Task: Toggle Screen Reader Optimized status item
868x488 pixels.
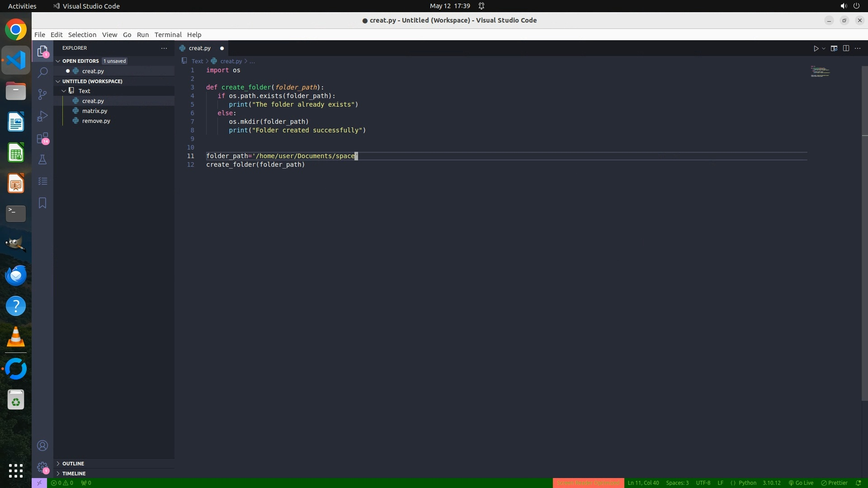Action: click(x=588, y=483)
